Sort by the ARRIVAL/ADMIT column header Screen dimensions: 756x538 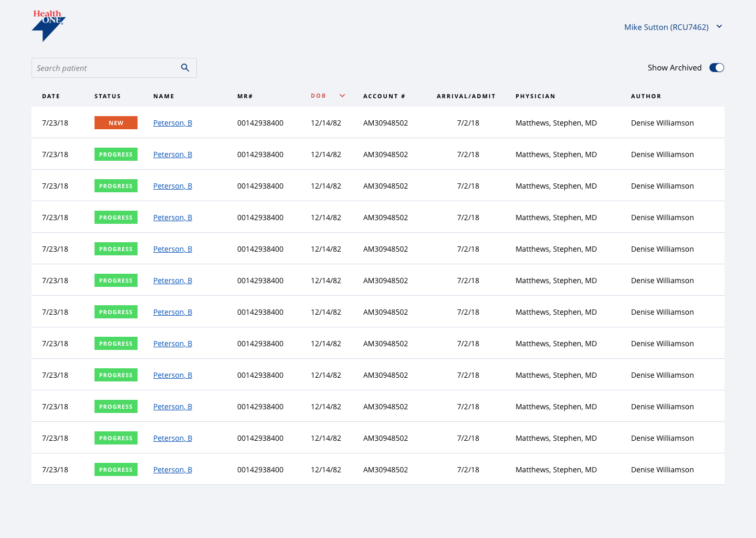(x=466, y=96)
